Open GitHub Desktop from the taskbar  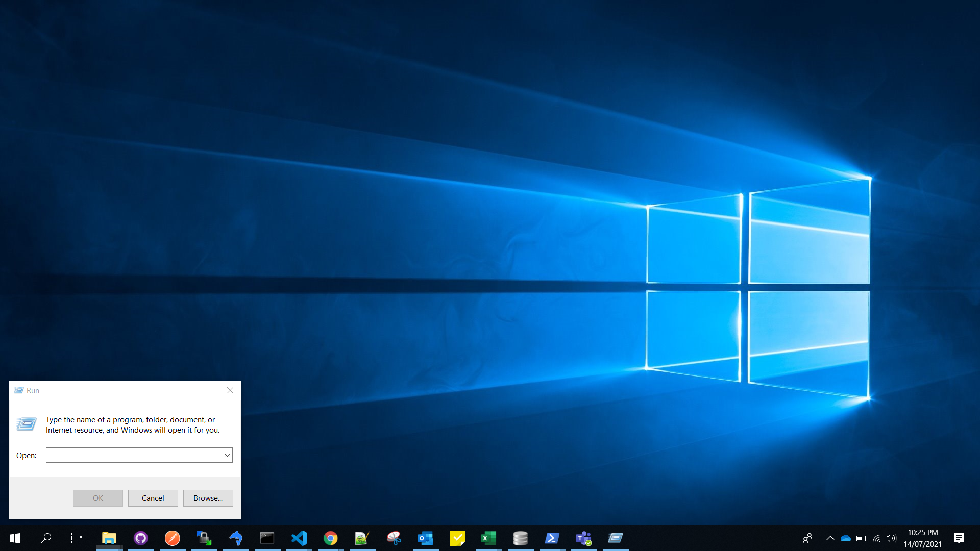tap(140, 538)
